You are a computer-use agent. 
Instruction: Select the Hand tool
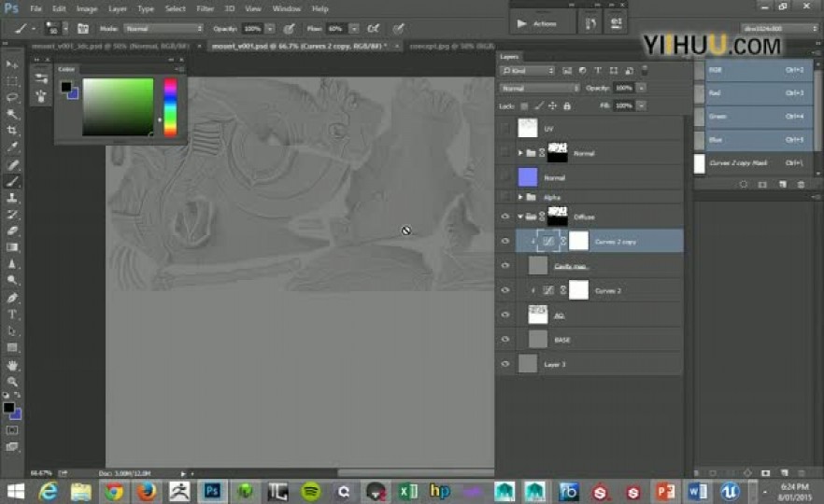coord(12,365)
